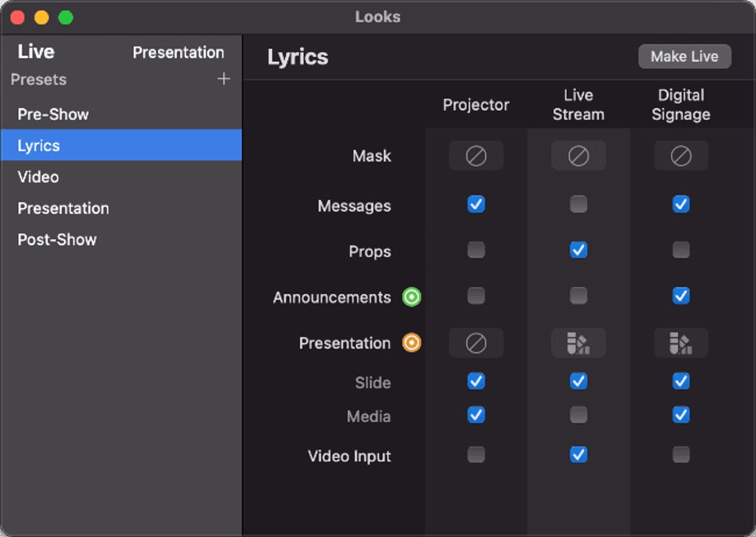756x537 pixels.
Task: Close the Looks window
Action: pyautogui.click(x=18, y=18)
